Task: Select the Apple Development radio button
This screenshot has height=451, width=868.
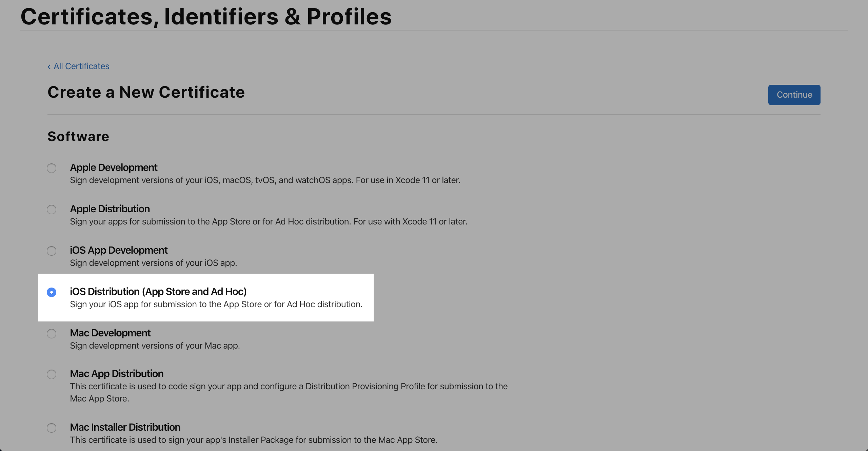Action: (x=52, y=168)
